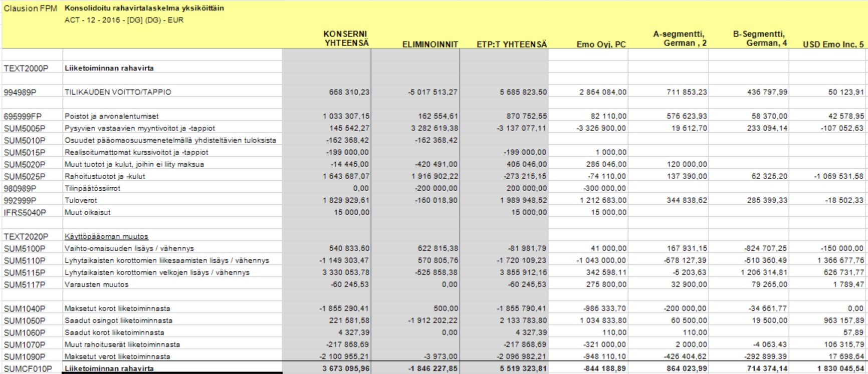Select the Käyttöpääoman muutos underlined heading
The width and height of the screenshot is (868, 374).
pyautogui.click(x=106, y=236)
